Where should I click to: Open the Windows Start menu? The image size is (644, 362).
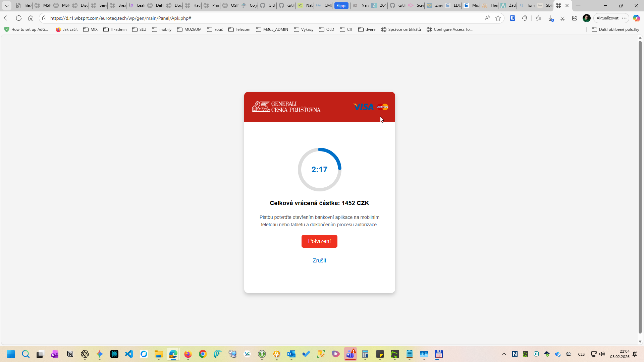pos(11,354)
